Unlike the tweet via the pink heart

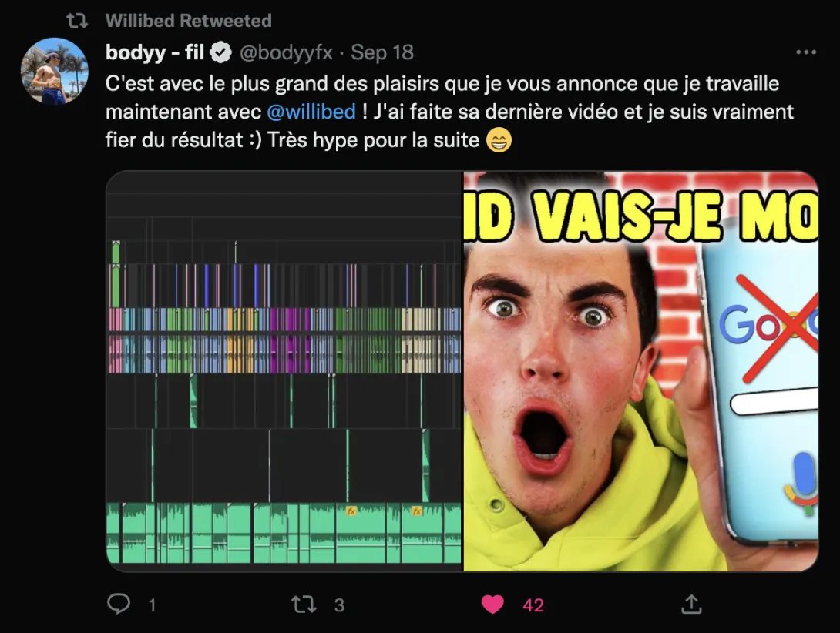click(x=492, y=605)
